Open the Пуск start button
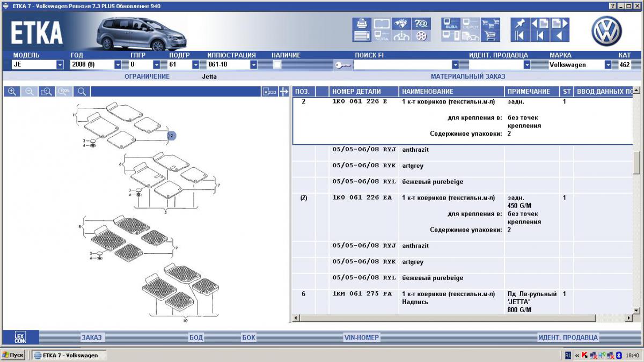The height and width of the screenshot is (362, 644). 13,355
